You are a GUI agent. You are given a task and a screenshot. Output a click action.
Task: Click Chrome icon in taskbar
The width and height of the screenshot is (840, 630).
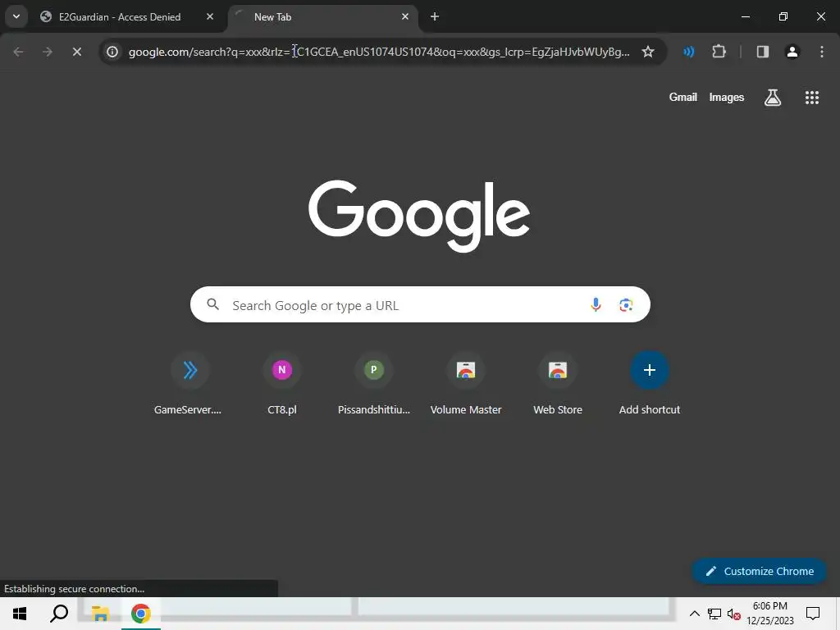pos(141,614)
